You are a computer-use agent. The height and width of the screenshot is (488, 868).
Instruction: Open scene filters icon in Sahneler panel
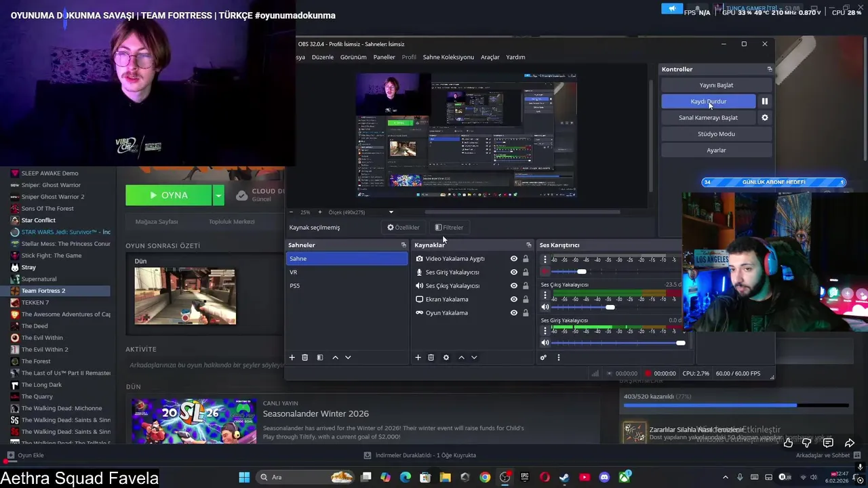pos(320,357)
